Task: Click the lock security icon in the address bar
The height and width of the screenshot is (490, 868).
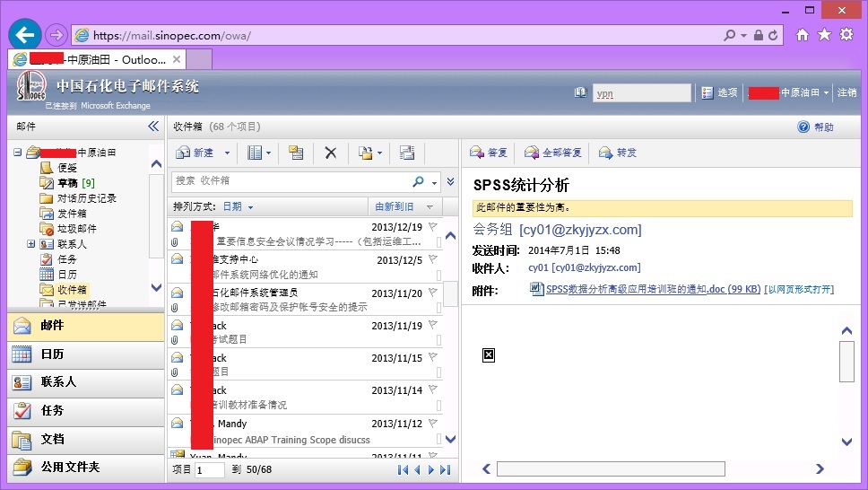Action: (x=759, y=36)
